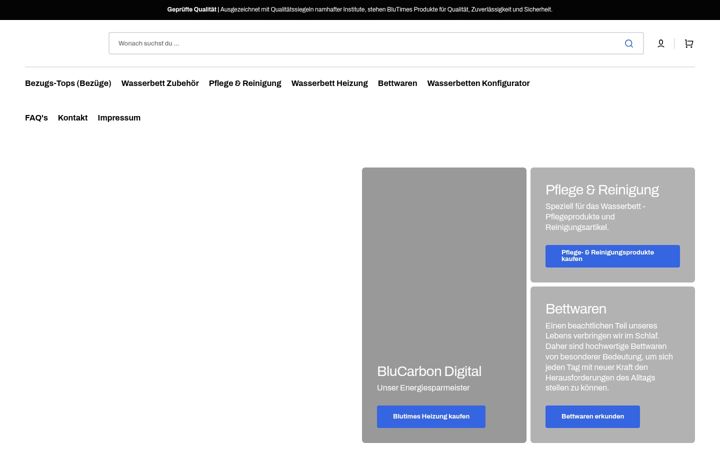Open the user account icon
Viewport: 720px width, 450px height.
click(x=661, y=44)
